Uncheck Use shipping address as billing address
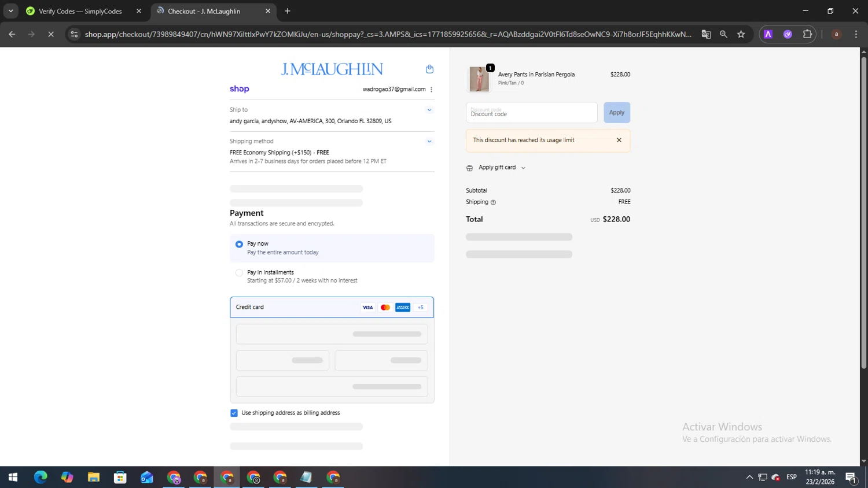Image resolution: width=868 pixels, height=488 pixels. [234, 413]
